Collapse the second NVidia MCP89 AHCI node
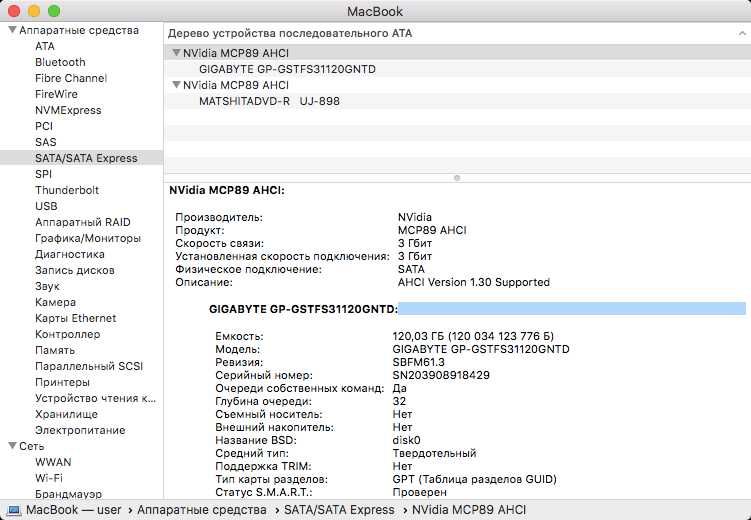Screen dimensions: 751x520 point(176,85)
